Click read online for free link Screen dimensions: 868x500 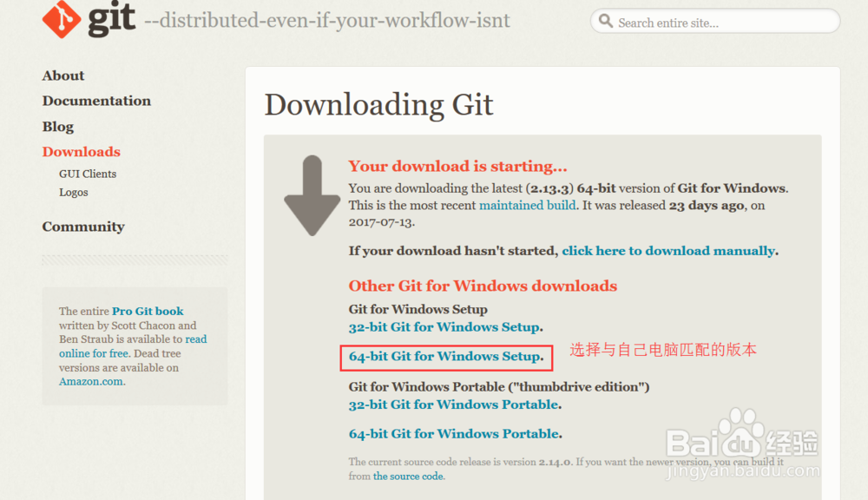[133, 346]
